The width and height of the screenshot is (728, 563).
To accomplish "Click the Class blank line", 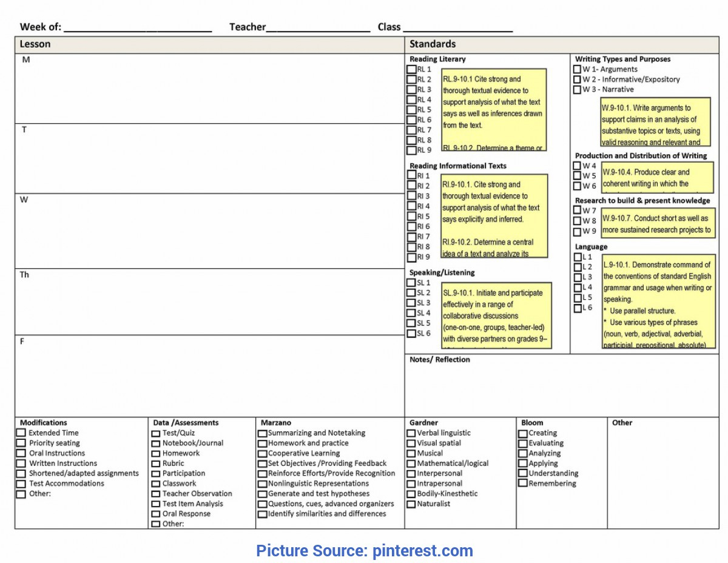I will [x=458, y=28].
